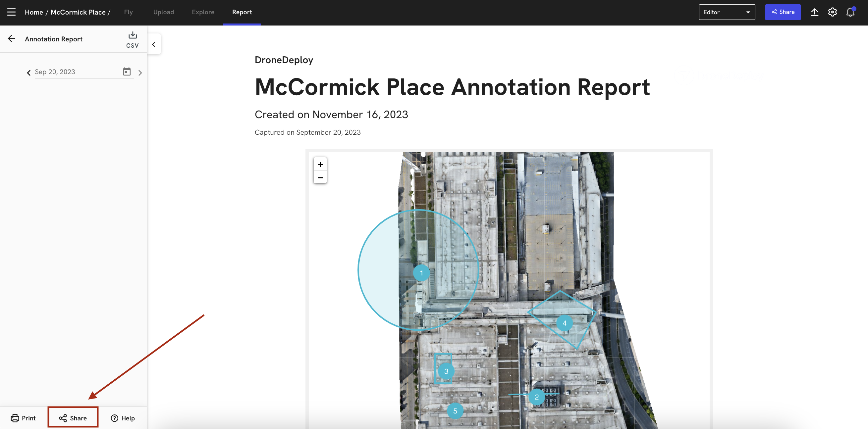The image size is (868, 429).
Task: Select annotation marker 3 on map
Action: pyautogui.click(x=446, y=371)
